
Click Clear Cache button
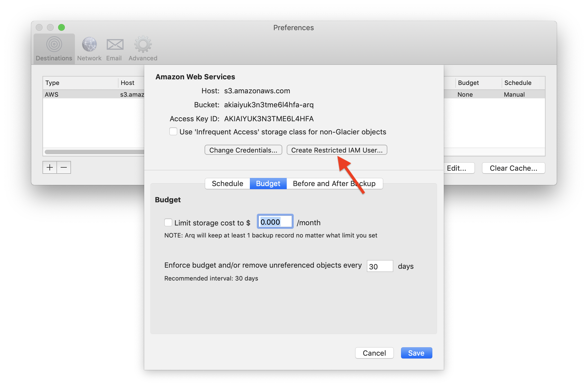(513, 168)
